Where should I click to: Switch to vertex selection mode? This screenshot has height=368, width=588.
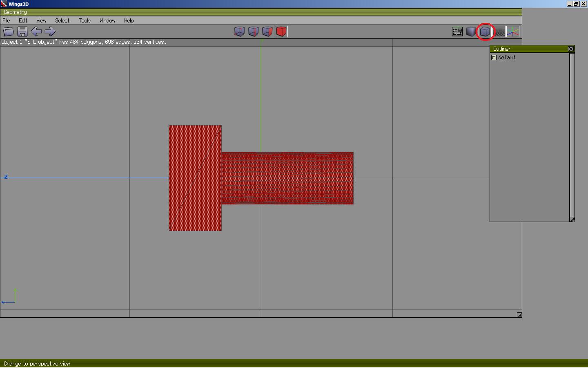[239, 31]
